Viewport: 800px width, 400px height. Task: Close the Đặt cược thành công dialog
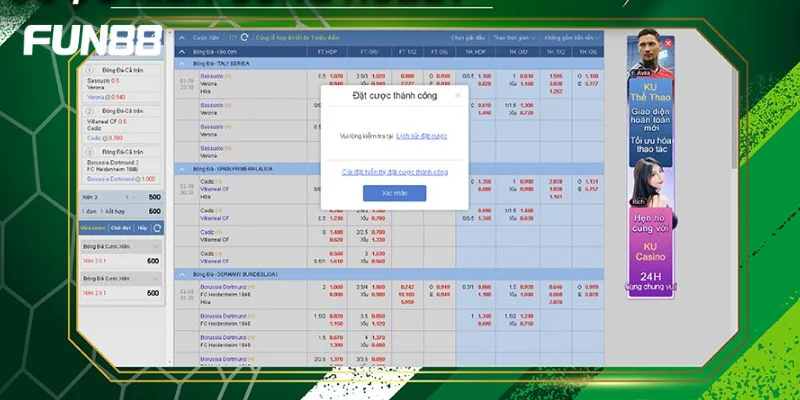[458, 95]
